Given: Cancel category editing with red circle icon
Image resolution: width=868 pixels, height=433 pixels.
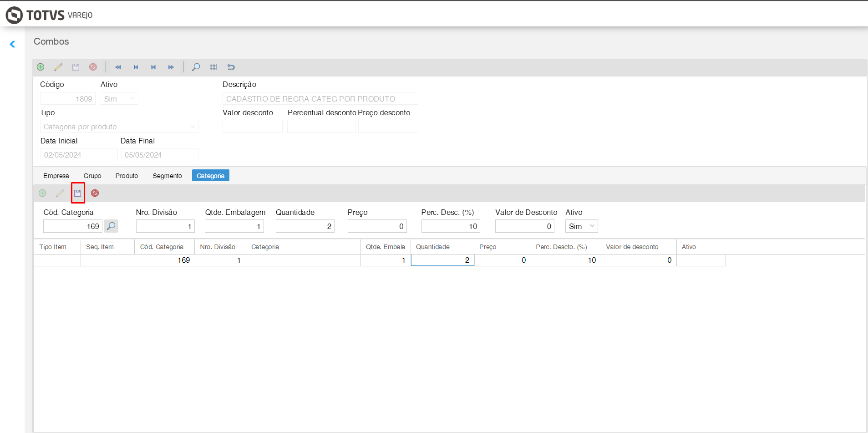Looking at the screenshot, I should (95, 193).
